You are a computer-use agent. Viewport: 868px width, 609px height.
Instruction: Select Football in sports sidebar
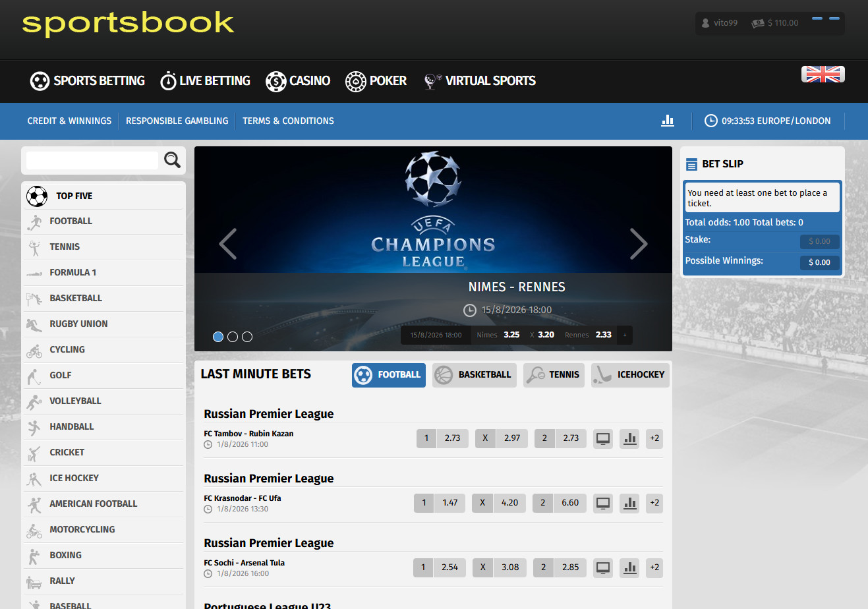[x=103, y=221]
